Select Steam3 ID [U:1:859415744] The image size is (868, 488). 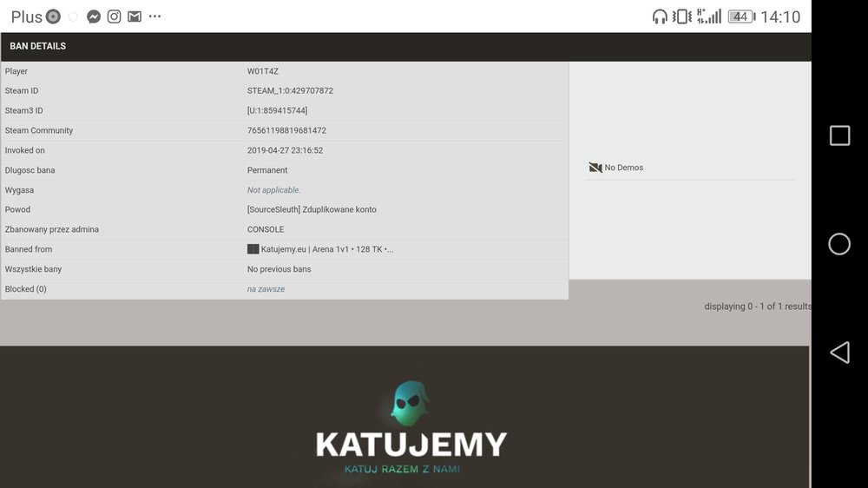coord(278,111)
